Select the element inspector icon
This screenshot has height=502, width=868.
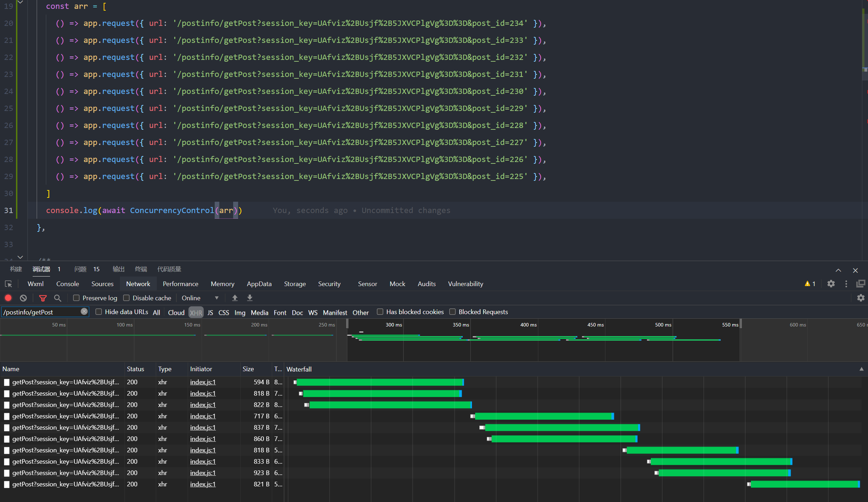(9, 284)
